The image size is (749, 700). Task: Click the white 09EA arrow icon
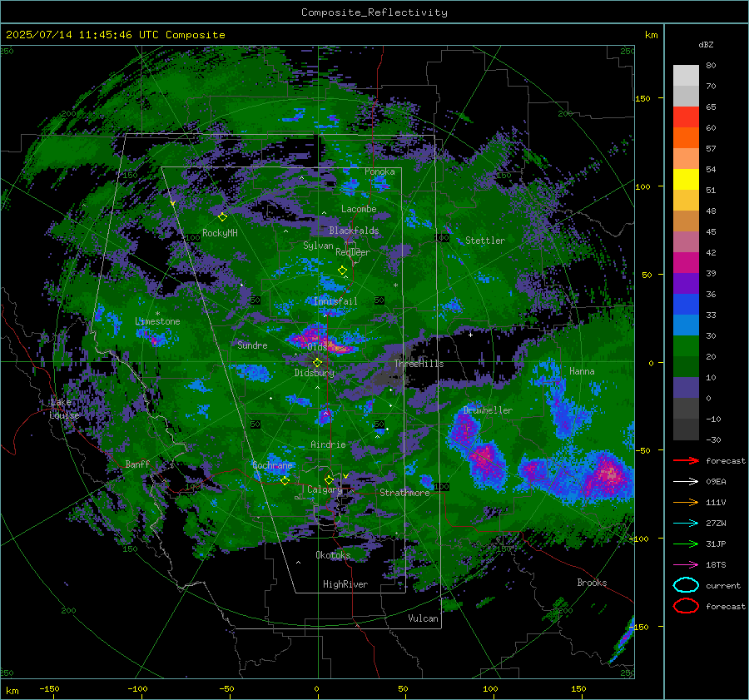(x=686, y=482)
